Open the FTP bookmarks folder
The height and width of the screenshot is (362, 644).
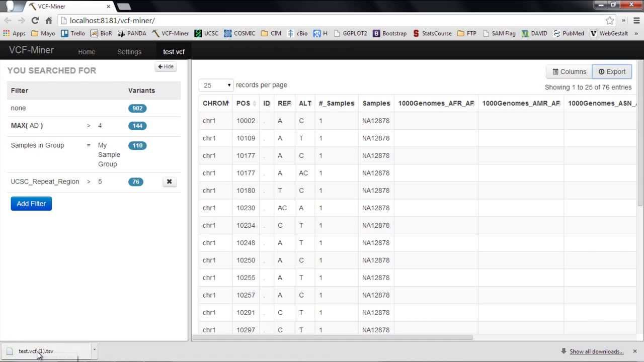pos(466,33)
